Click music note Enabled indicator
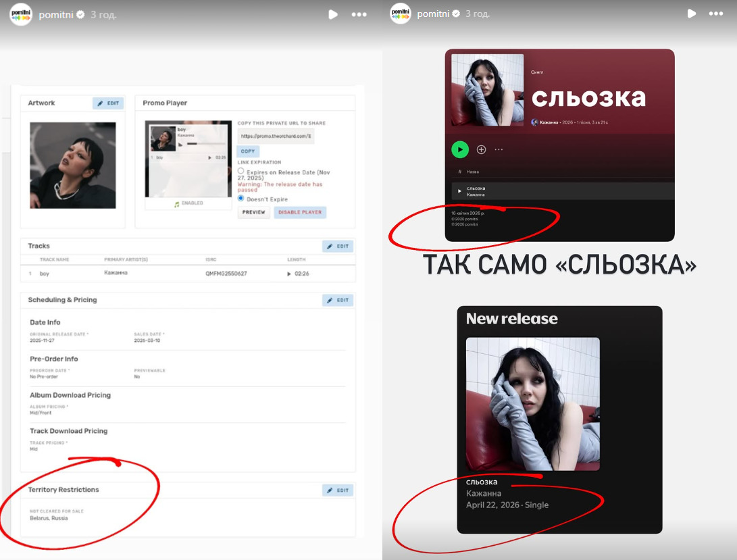Screen dimensions: 737x560 coord(188,203)
